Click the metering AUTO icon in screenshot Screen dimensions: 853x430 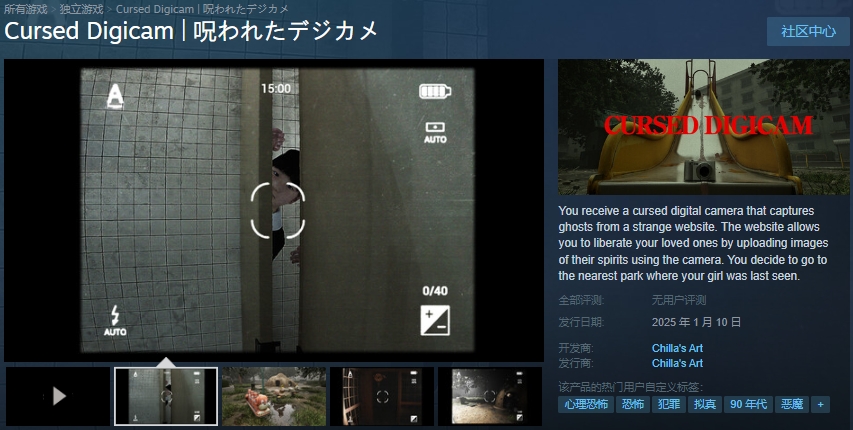pos(435,133)
